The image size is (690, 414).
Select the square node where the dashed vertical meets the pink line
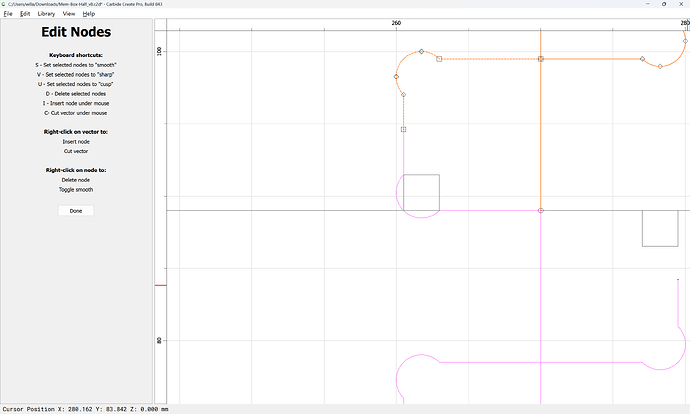(404, 129)
